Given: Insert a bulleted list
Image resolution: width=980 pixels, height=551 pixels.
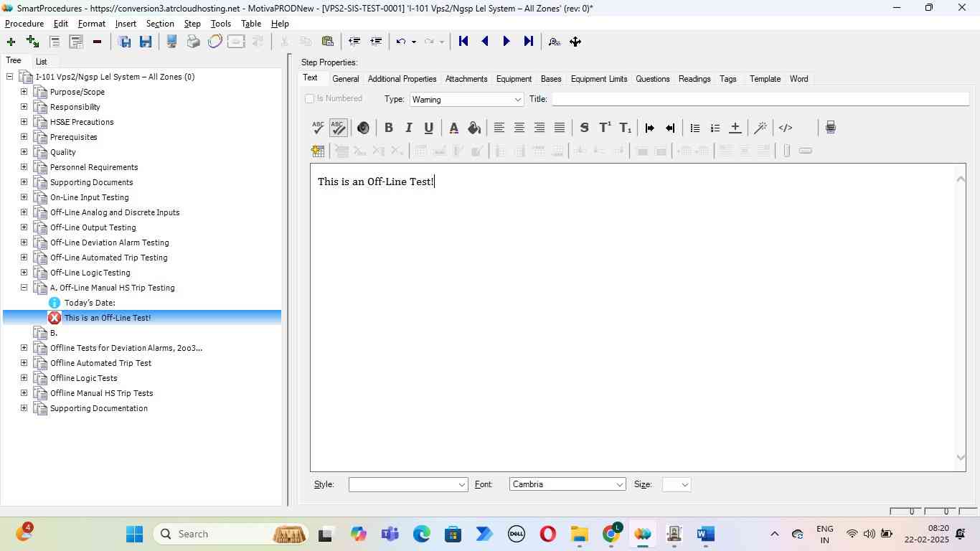Looking at the screenshot, I should [x=694, y=128].
